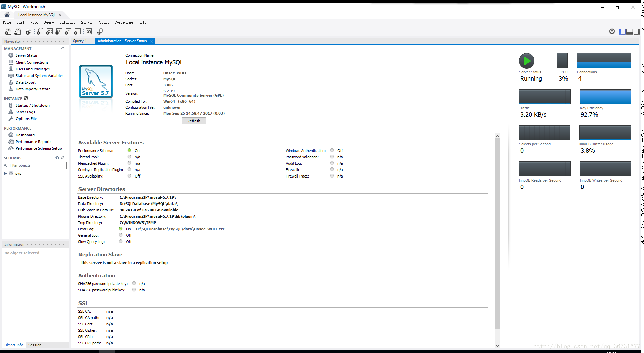Image resolution: width=644 pixels, height=353 pixels.
Task: Click the Refresh button
Action: point(194,121)
